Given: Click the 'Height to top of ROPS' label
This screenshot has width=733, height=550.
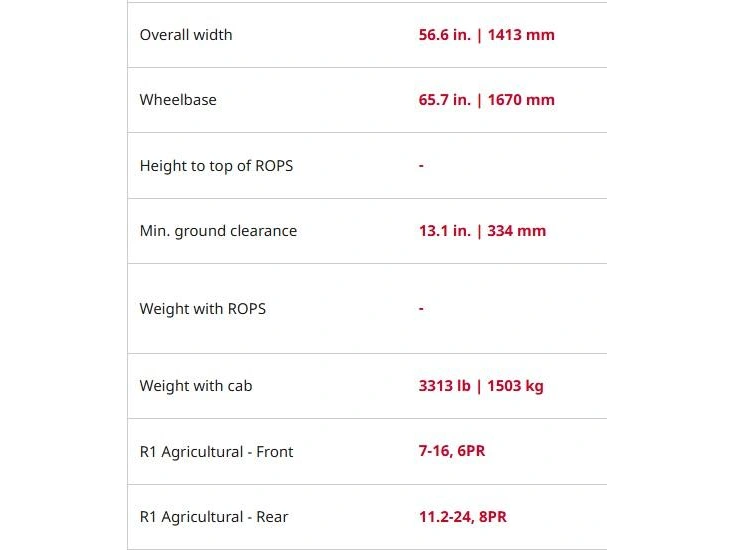Looking at the screenshot, I should tap(216, 166).
